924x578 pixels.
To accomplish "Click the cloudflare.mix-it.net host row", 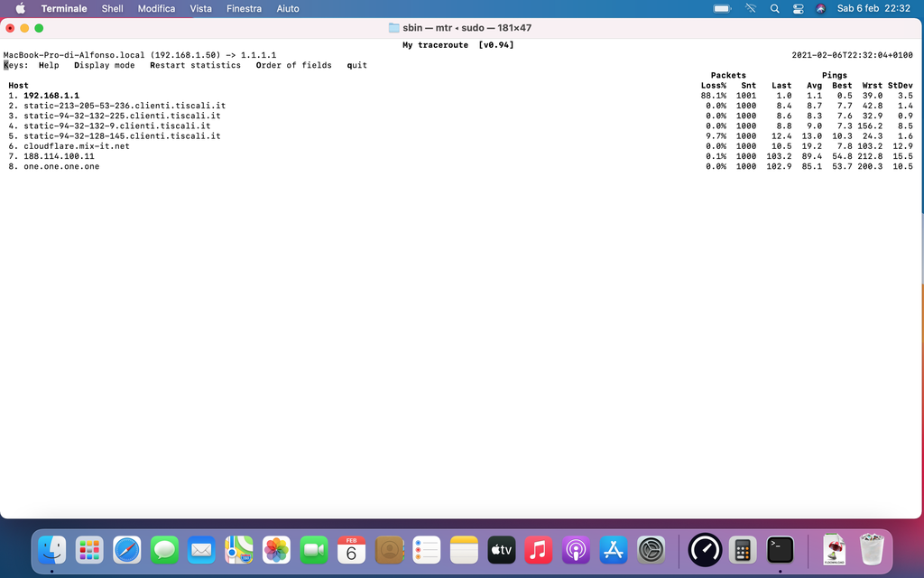I will (76, 146).
